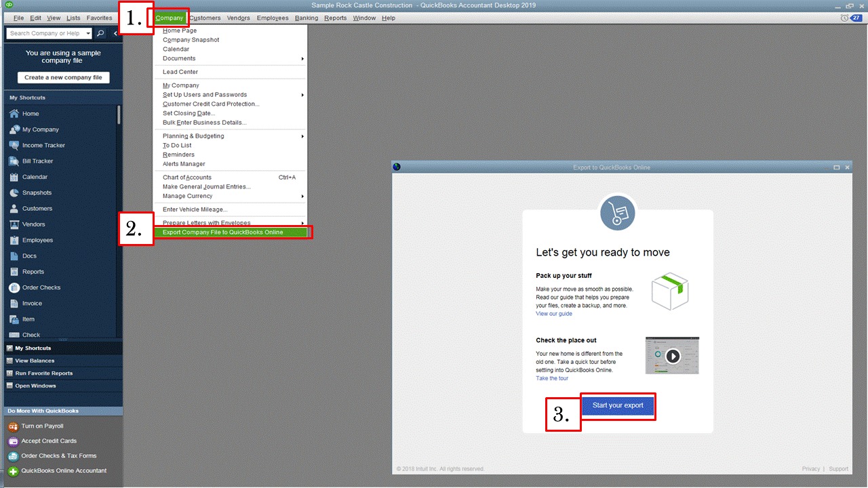Open the View our guide link

[553, 313]
